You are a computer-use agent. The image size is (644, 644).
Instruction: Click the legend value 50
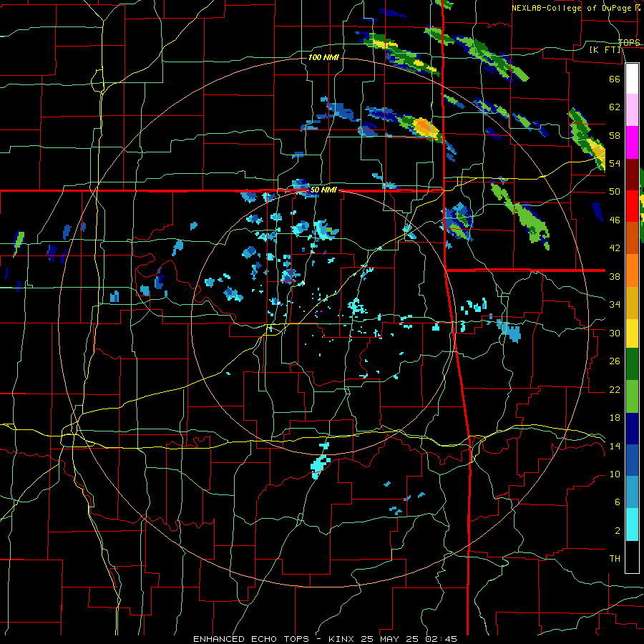[x=615, y=192]
